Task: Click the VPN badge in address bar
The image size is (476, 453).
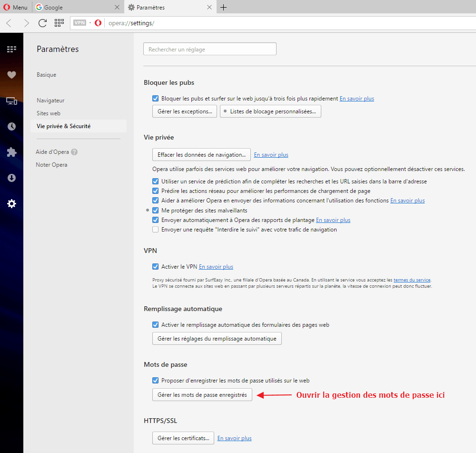Action: coord(80,23)
